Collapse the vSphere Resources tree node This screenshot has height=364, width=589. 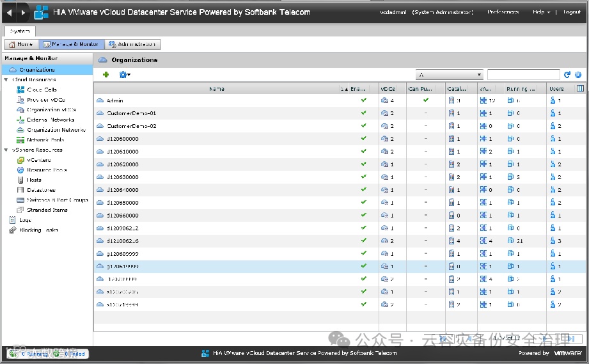tap(6, 150)
